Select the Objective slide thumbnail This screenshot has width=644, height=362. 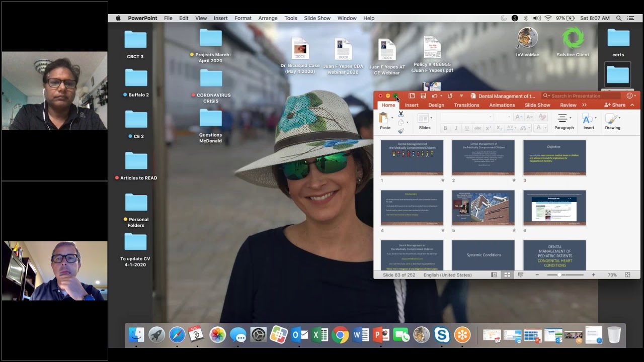tap(554, 157)
